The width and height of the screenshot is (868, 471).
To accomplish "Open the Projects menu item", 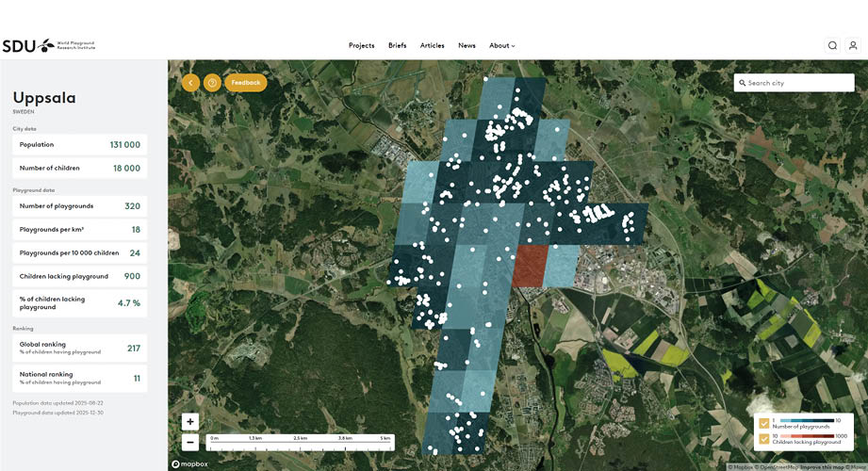I will point(361,45).
